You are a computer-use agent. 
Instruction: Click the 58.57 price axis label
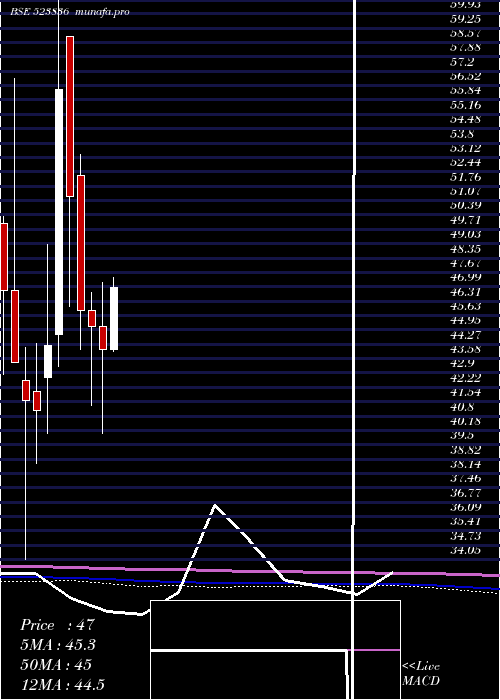pyautogui.click(x=465, y=33)
